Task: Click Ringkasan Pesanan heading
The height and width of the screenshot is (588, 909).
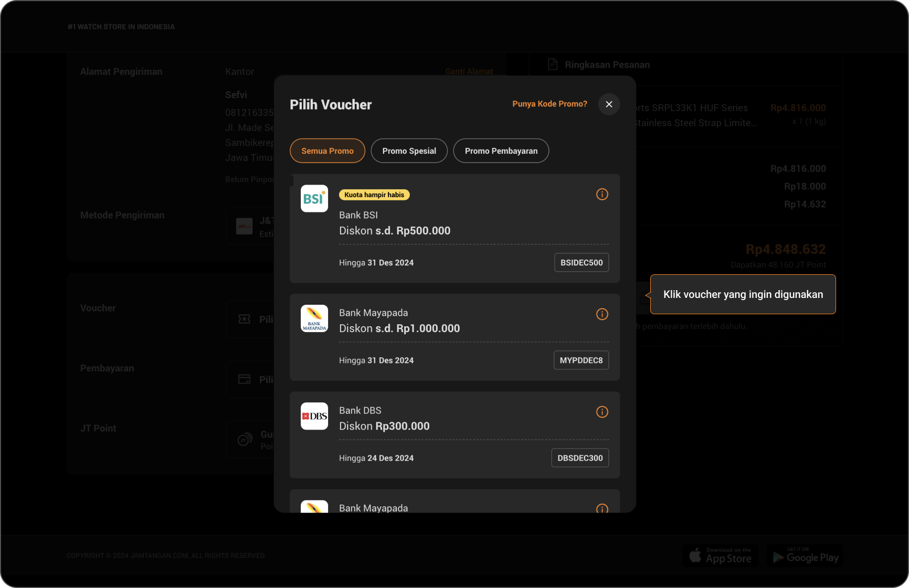Action: click(607, 65)
